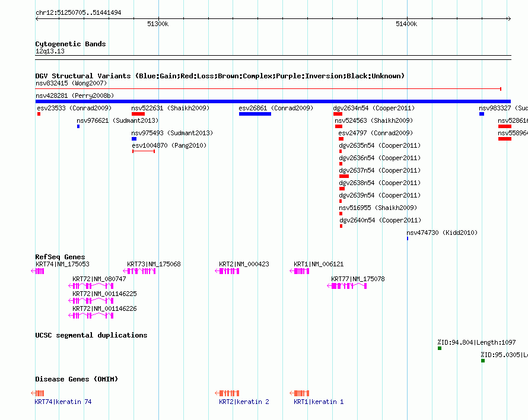Click blue gain bar under nsv975493

pos(134,139)
